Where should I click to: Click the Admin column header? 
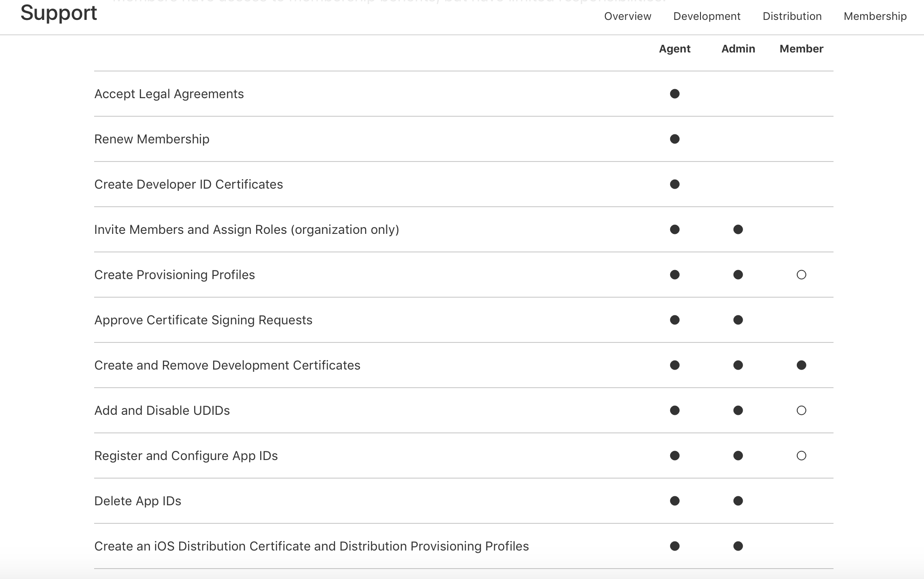pyautogui.click(x=738, y=49)
